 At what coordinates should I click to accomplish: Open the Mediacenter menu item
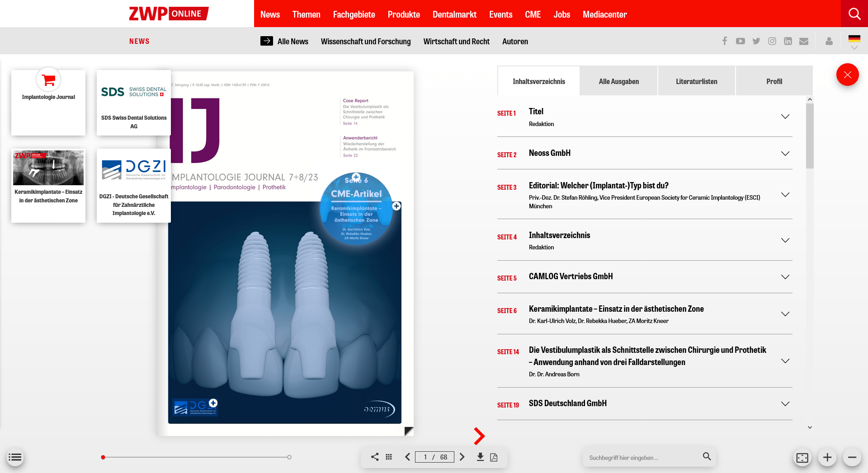tap(604, 14)
